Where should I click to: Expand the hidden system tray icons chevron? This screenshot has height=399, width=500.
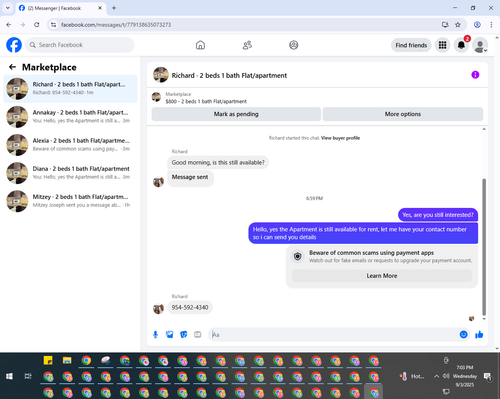point(436,376)
